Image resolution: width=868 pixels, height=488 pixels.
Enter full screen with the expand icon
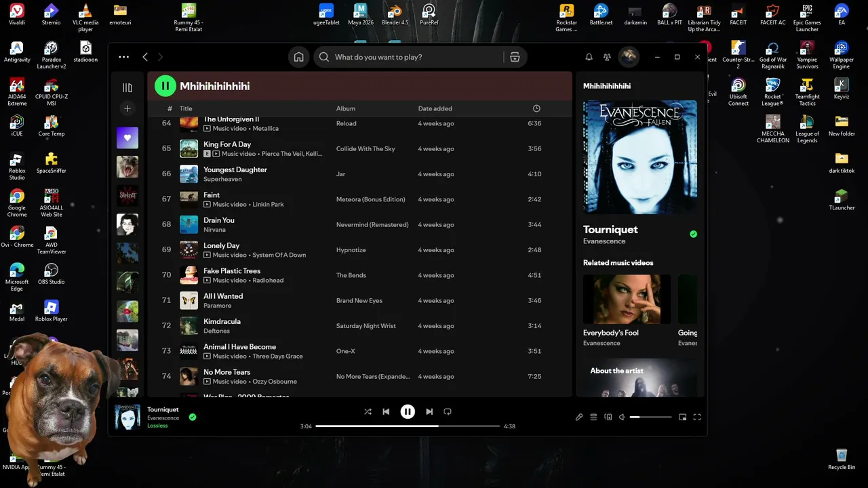click(x=697, y=418)
